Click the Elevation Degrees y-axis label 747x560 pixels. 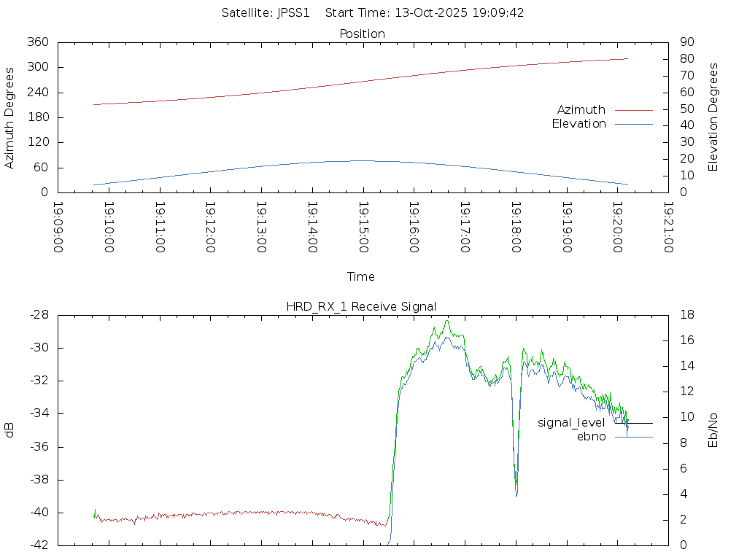coord(713,117)
